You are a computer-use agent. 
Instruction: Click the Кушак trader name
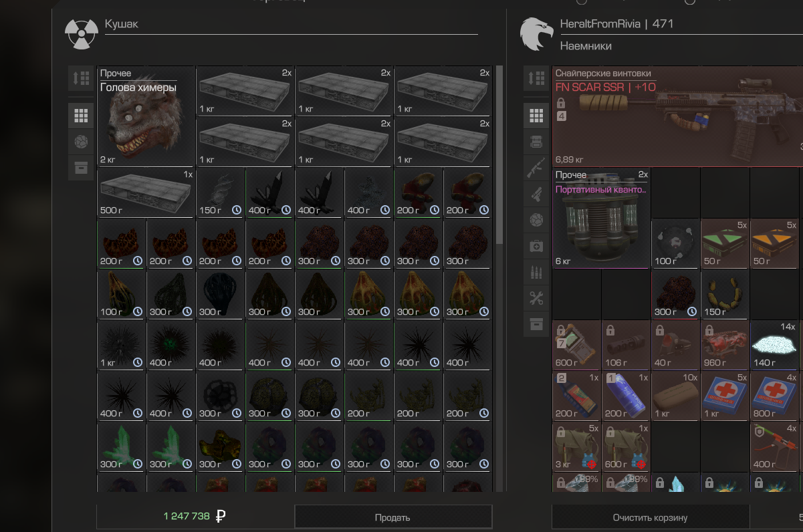click(x=121, y=25)
